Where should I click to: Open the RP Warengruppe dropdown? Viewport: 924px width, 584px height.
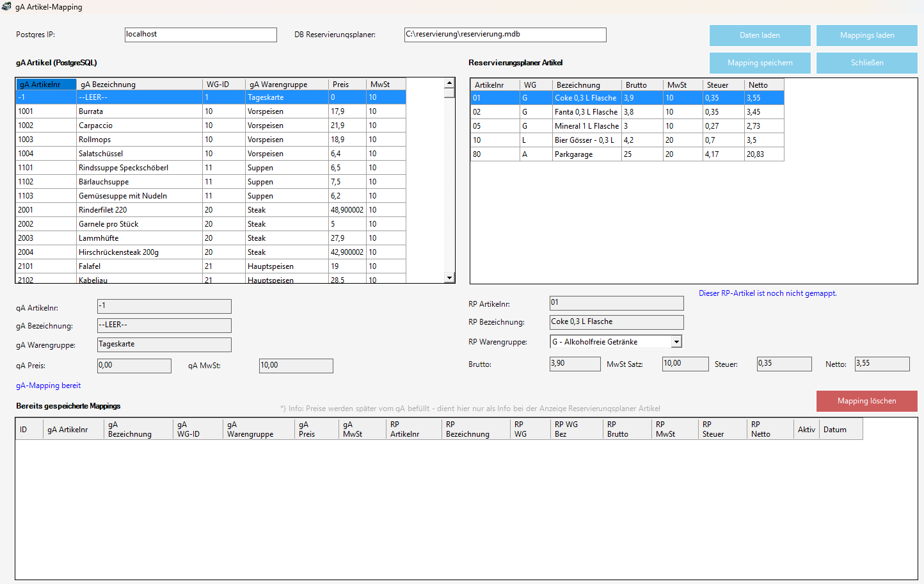pyautogui.click(x=676, y=342)
